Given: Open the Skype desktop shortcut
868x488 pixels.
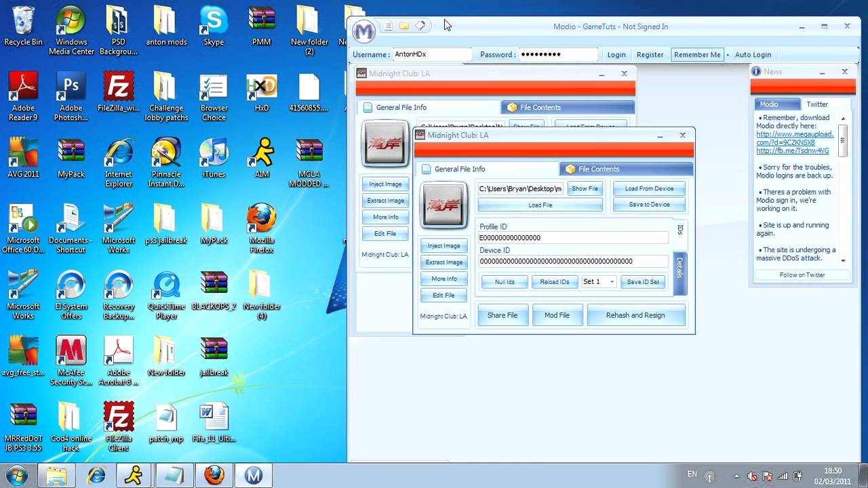Looking at the screenshot, I should pyautogui.click(x=214, y=26).
